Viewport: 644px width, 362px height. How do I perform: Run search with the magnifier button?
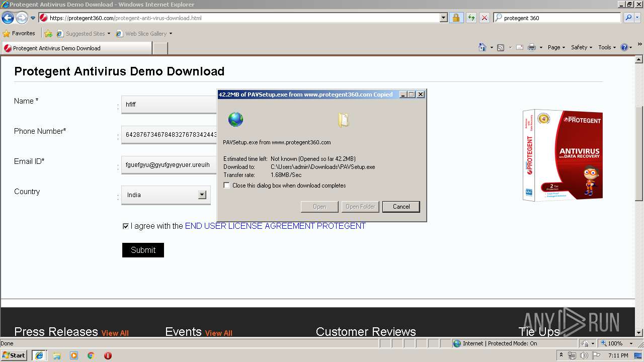coord(628,18)
